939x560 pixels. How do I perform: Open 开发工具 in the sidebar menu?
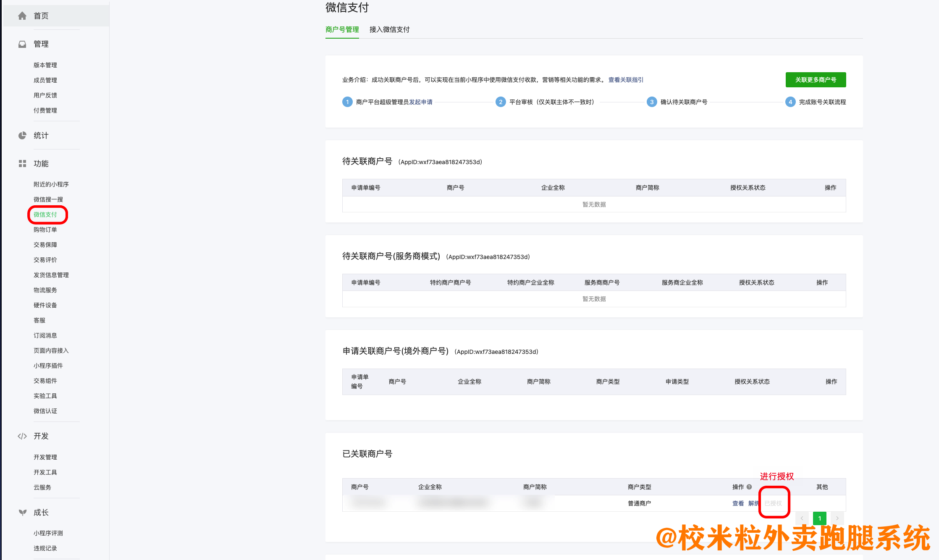click(x=45, y=472)
